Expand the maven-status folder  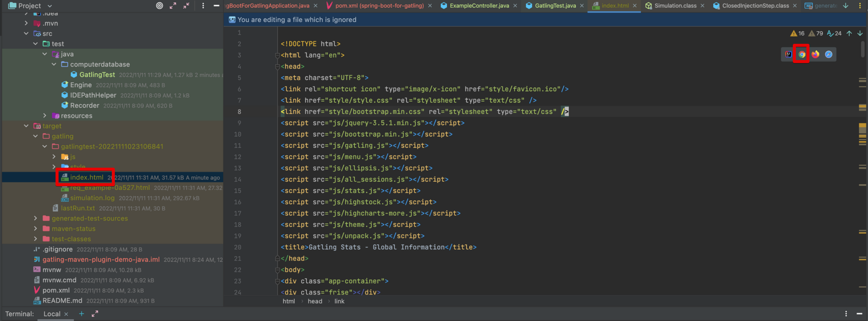tap(36, 228)
